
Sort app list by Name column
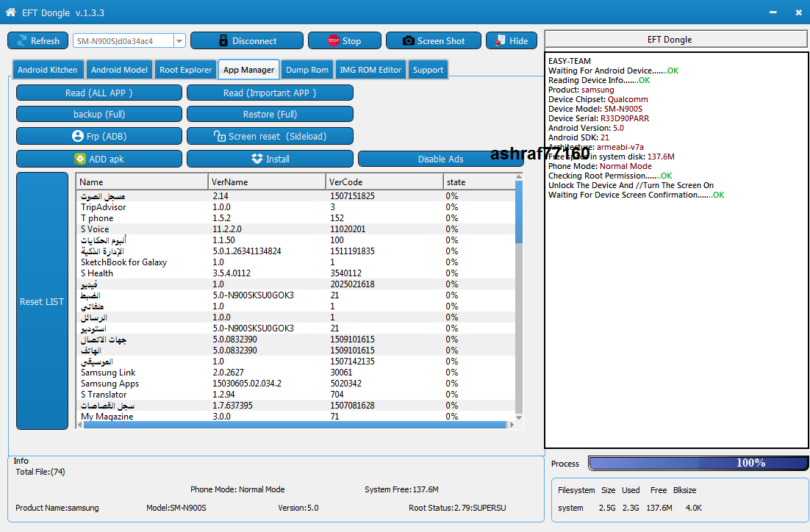(x=142, y=181)
